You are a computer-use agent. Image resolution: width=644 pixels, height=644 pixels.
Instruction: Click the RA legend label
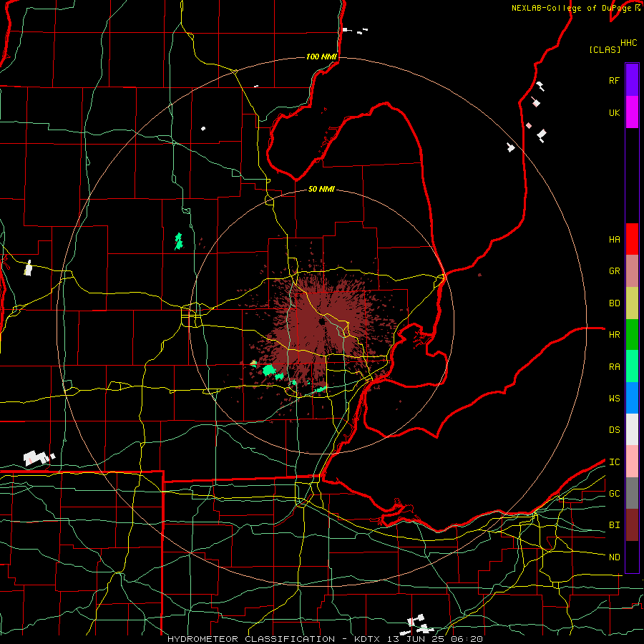(x=614, y=366)
